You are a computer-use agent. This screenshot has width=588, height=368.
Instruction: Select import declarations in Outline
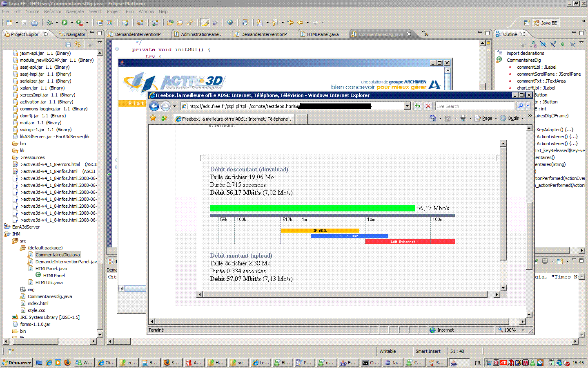[525, 53]
